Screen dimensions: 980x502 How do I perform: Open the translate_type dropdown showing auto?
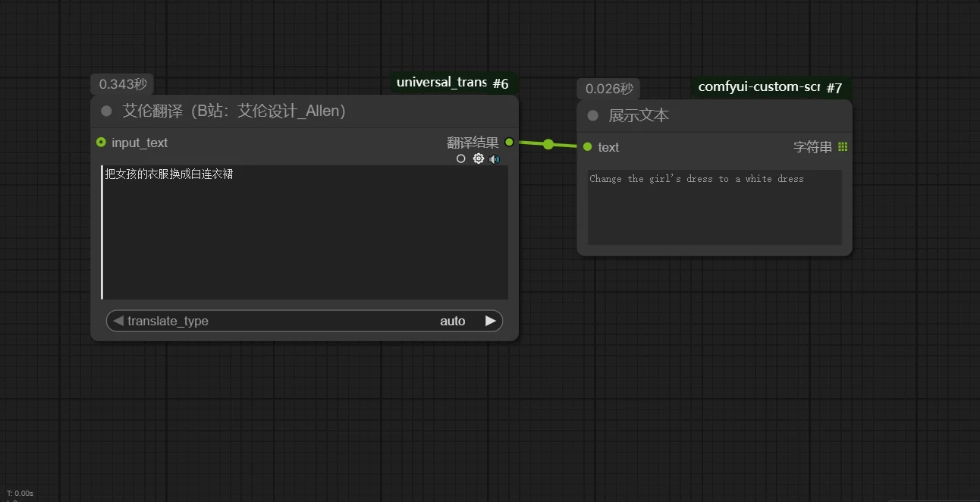pos(303,321)
